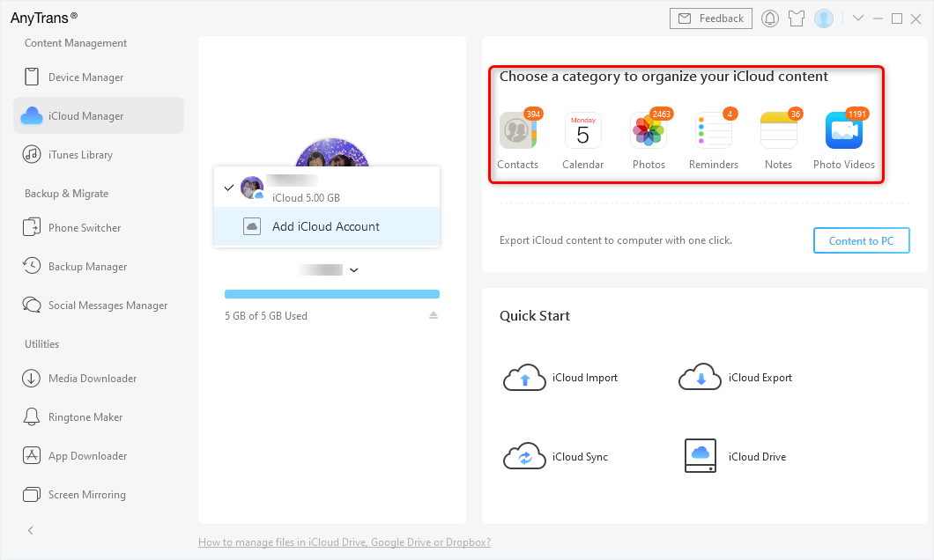934x560 pixels.
Task: Click the '5 GB of 5 GB Used' text
Action: (x=266, y=316)
